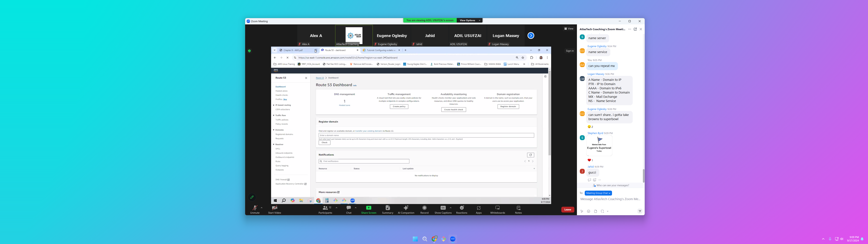Pop out the chat panel

coord(635,29)
